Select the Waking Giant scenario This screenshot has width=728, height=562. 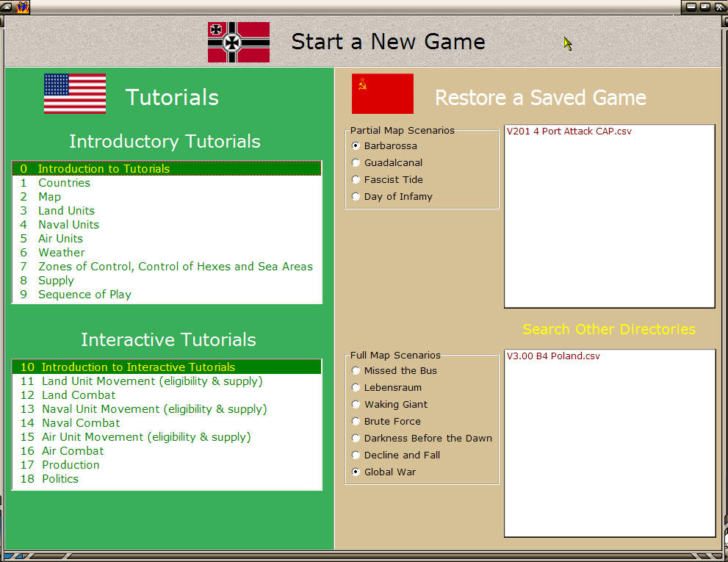[x=356, y=404]
